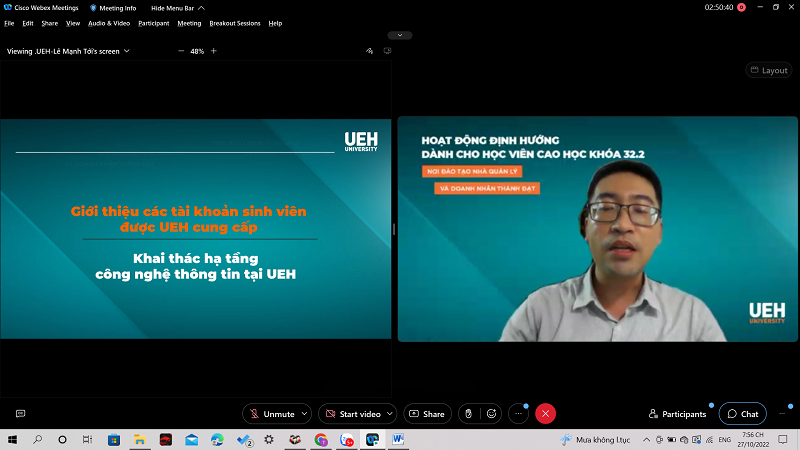Image resolution: width=800 pixels, height=450 pixels.
Task: Click the Share content button
Action: (x=428, y=414)
